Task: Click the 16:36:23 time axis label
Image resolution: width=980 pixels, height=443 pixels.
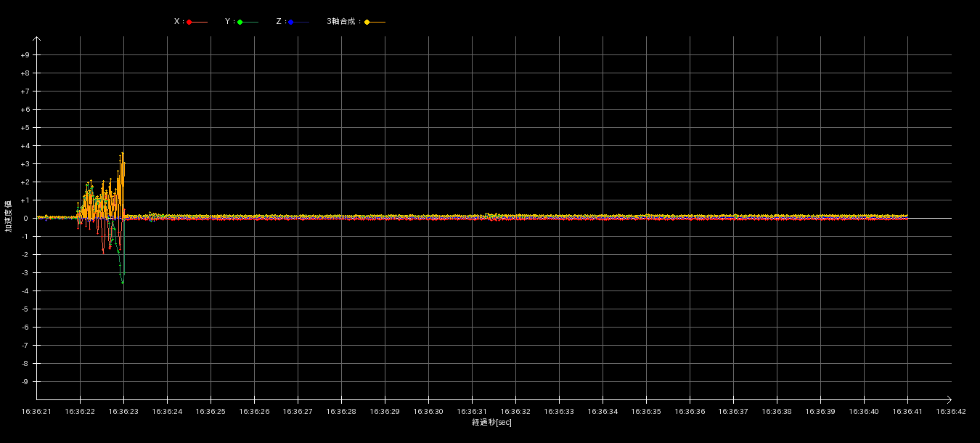Action: 123,412
